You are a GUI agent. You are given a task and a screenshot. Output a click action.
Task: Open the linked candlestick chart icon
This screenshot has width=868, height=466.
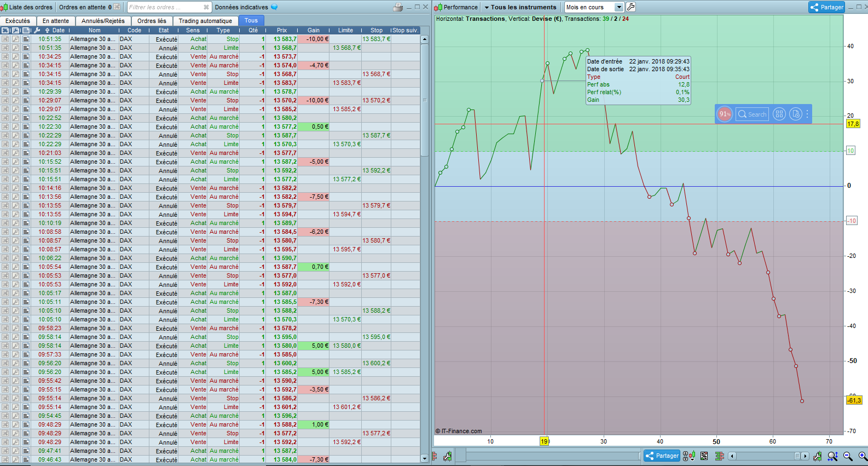(x=689, y=456)
